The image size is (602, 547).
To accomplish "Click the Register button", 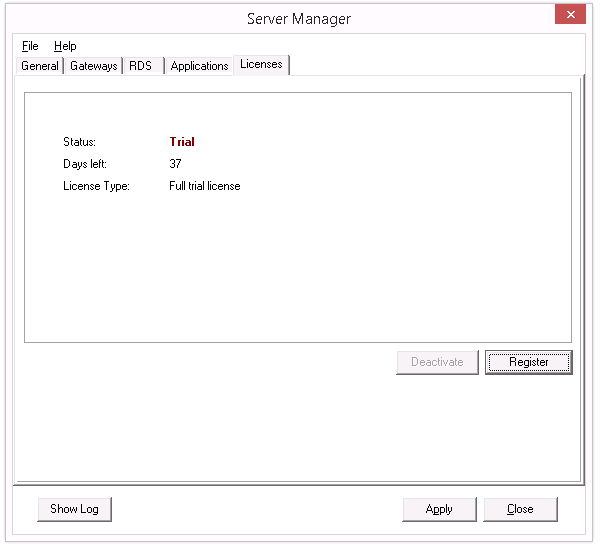I will [x=529, y=362].
